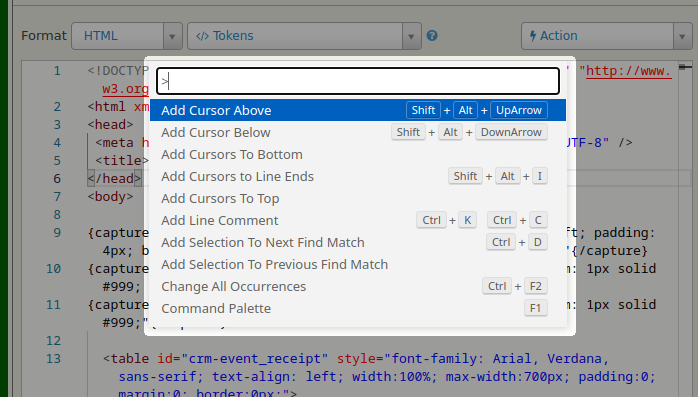The width and height of the screenshot is (698, 397).
Task: Select the Tokens code field
Action: [x=295, y=36]
